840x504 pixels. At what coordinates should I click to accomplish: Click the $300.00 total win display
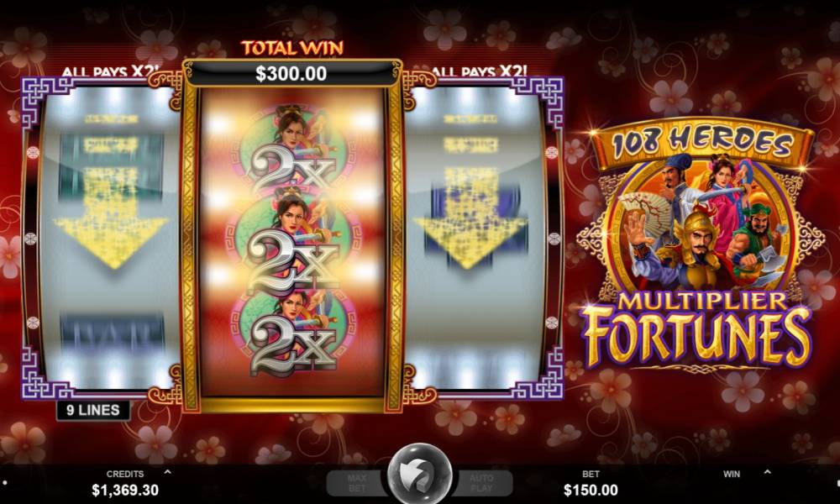point(291,73)
